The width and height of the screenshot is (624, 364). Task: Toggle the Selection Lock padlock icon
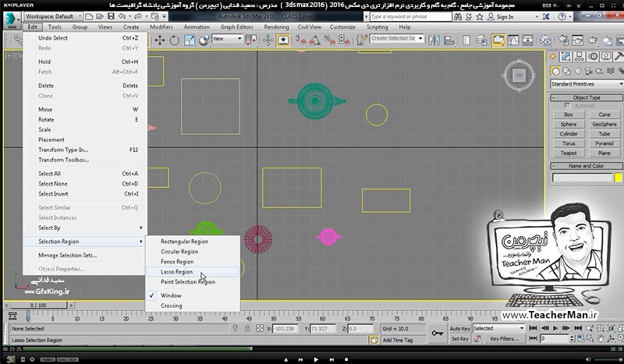tap(247, 328)
